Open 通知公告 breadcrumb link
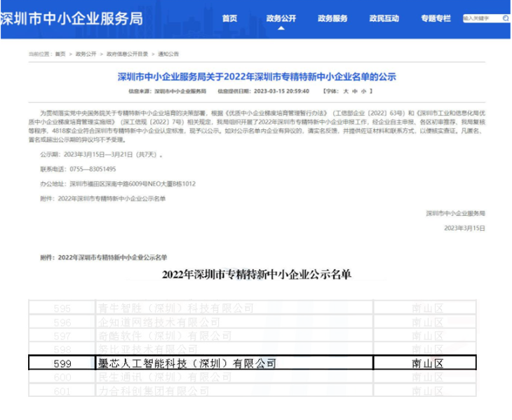Viewport: 512px width, 420px height. pyautogui.click(x=168, y=54)
